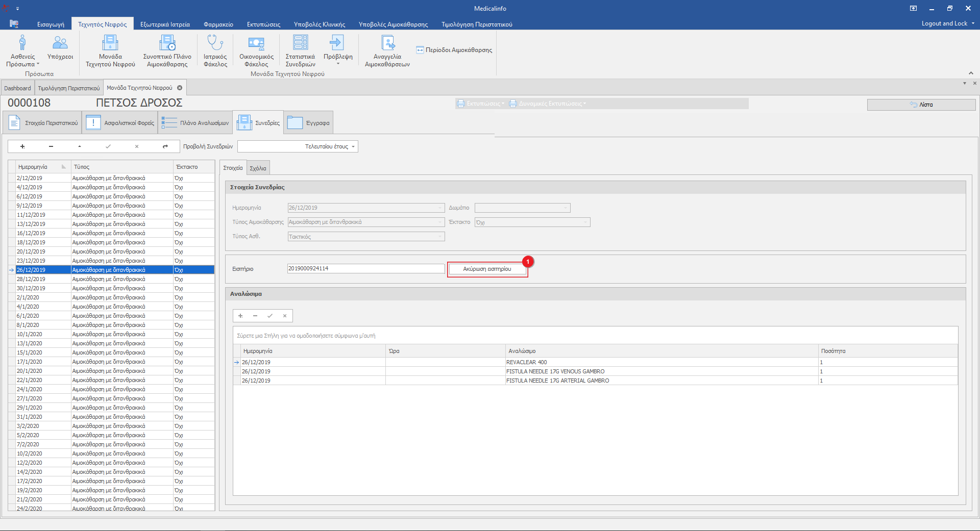Add new session with plus icon

tap(22, 146)
